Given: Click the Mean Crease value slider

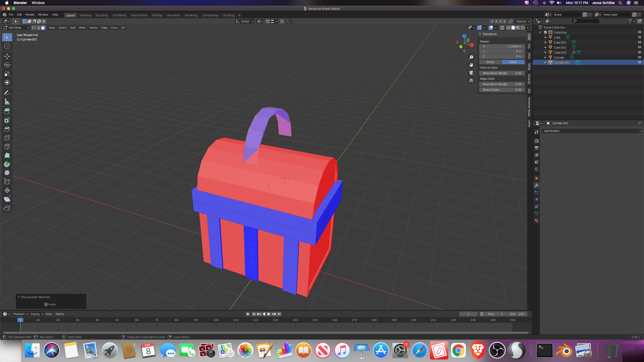Looking at the screenshot, I should tap(502, 90).
